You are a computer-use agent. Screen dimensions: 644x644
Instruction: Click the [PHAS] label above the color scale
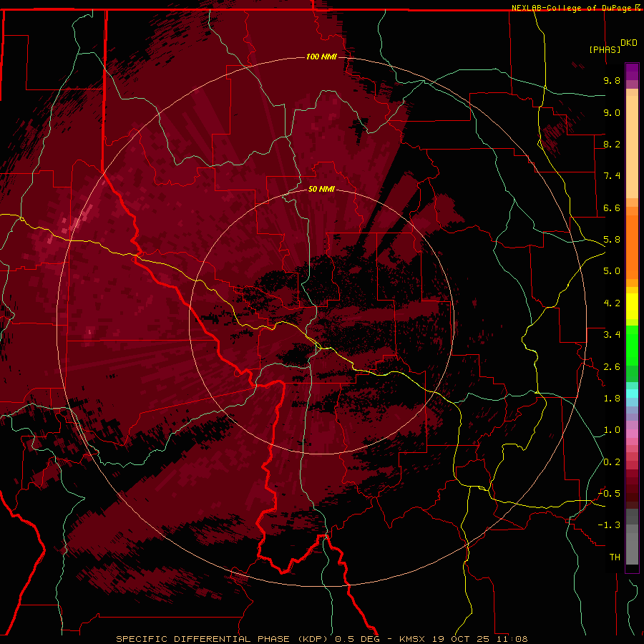pyautogui.click(x=605, y=50)
